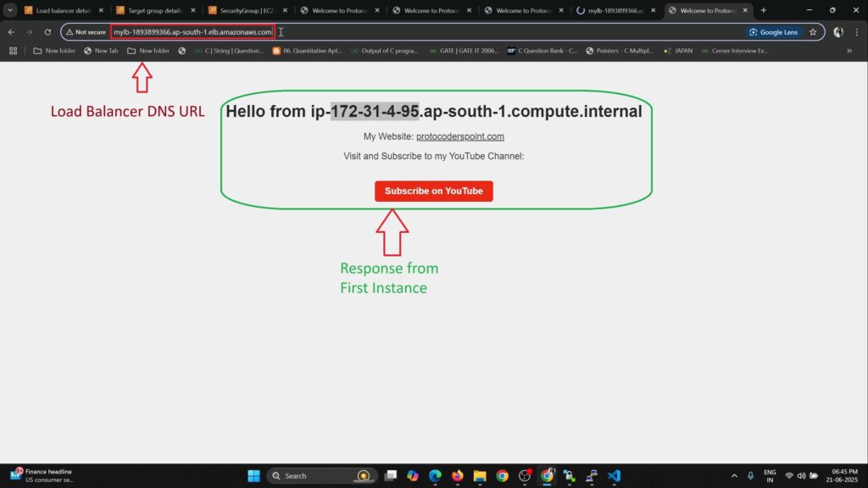Open the New Tab bookmark
The height and width of the screenshot is (488, 868).
coord(101,50)
